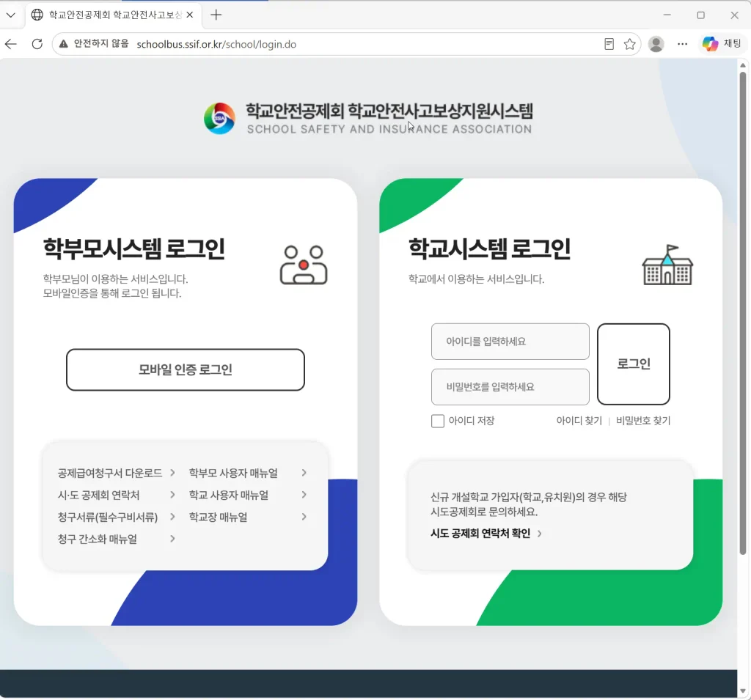Open the browser three-dot settings menu
751x700 pixels.
coord(682,44)
